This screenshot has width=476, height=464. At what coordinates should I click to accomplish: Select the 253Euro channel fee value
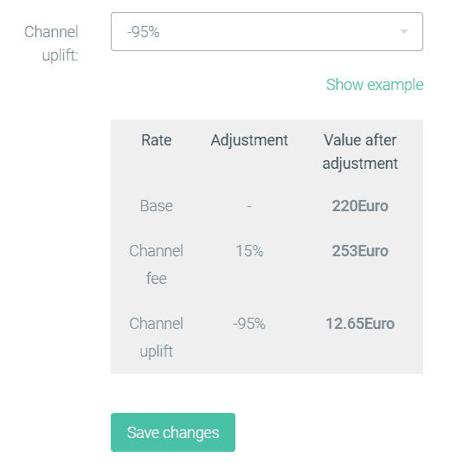360,251
